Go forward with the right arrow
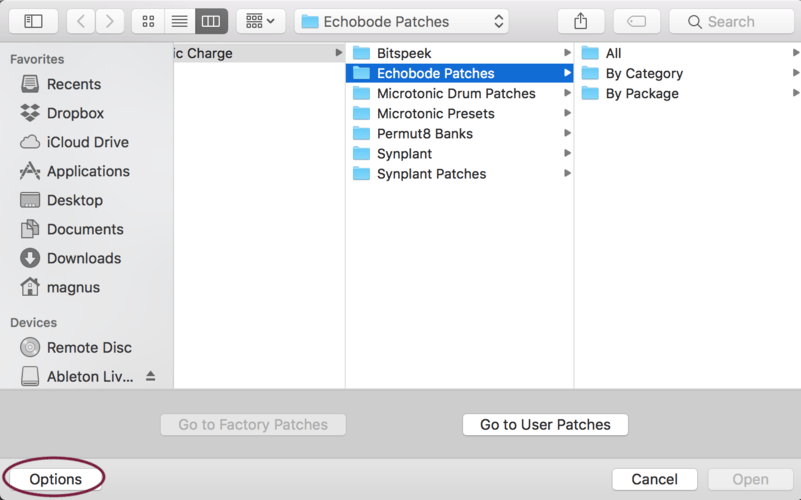801x500 pixels. 109,21
